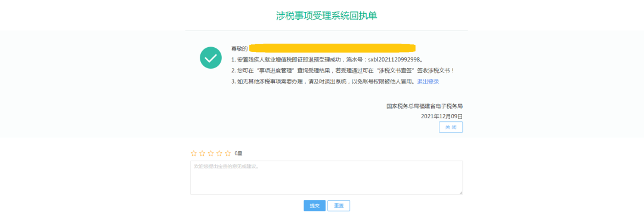This screenshot has width=644, height=221.
Task: Click the serial number sxbl2021120992998
Action: click(395, 60)
